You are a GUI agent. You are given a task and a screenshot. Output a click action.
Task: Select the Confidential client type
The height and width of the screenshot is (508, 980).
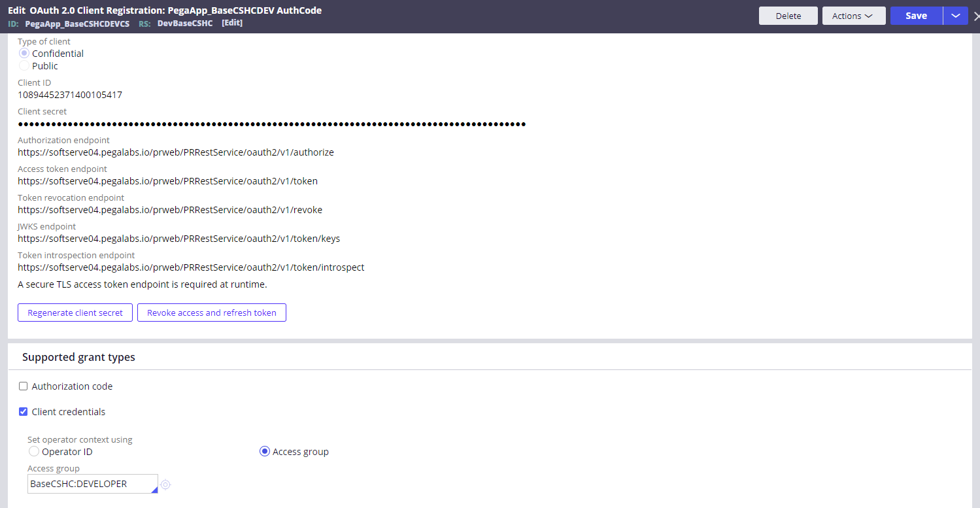(x=24, y=54)
